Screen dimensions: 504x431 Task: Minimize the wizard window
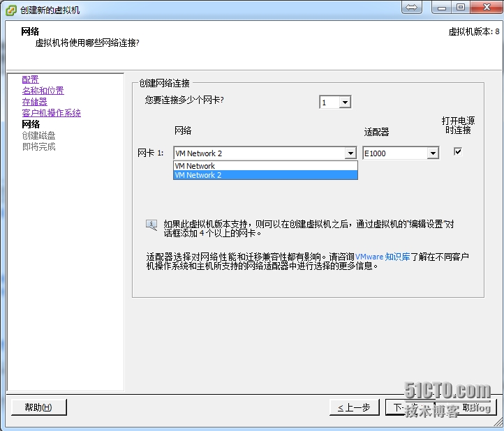[x=442, y=7]
